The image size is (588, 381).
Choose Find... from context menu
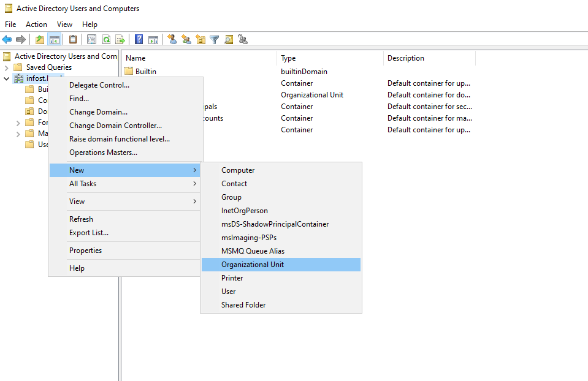[x=126, y=99]
